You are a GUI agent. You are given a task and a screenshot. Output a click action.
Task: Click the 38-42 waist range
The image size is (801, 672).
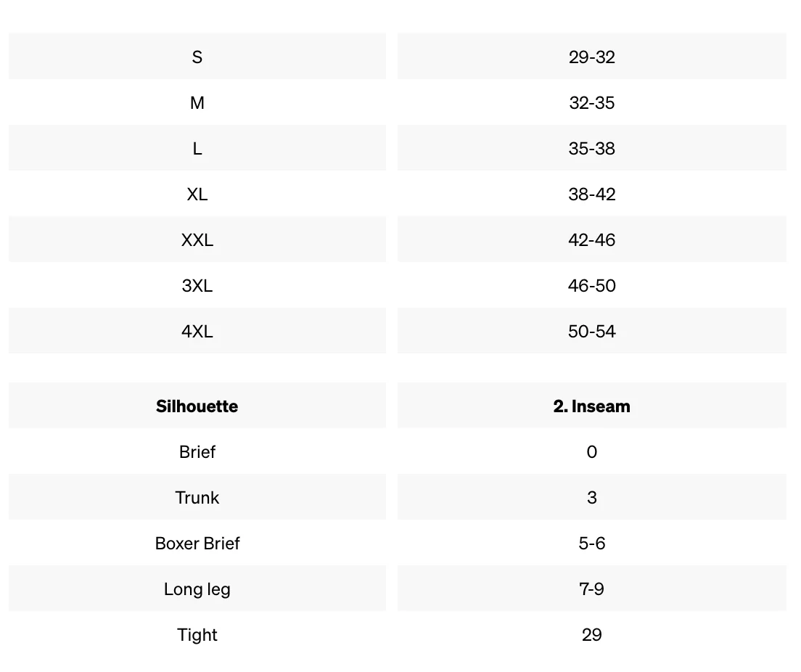coord(591,194)
